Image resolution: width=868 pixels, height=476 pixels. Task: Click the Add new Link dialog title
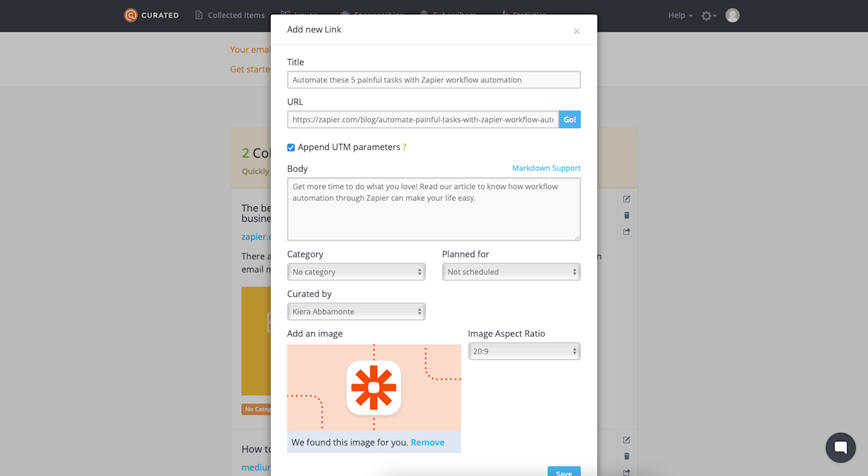click(314, 29)
